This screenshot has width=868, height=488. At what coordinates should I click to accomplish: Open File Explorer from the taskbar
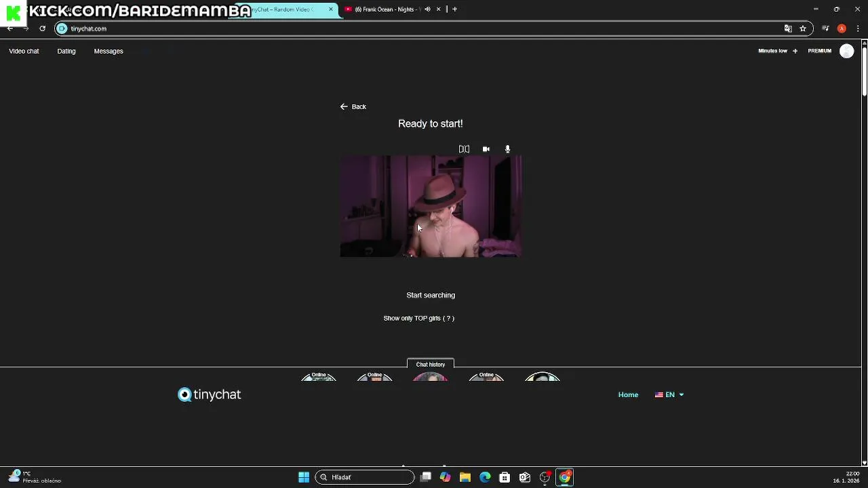click(465, 477)
